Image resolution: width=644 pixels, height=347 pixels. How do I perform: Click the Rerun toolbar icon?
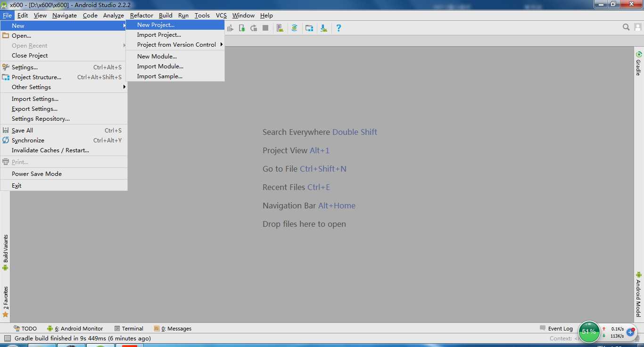point(254,28)
